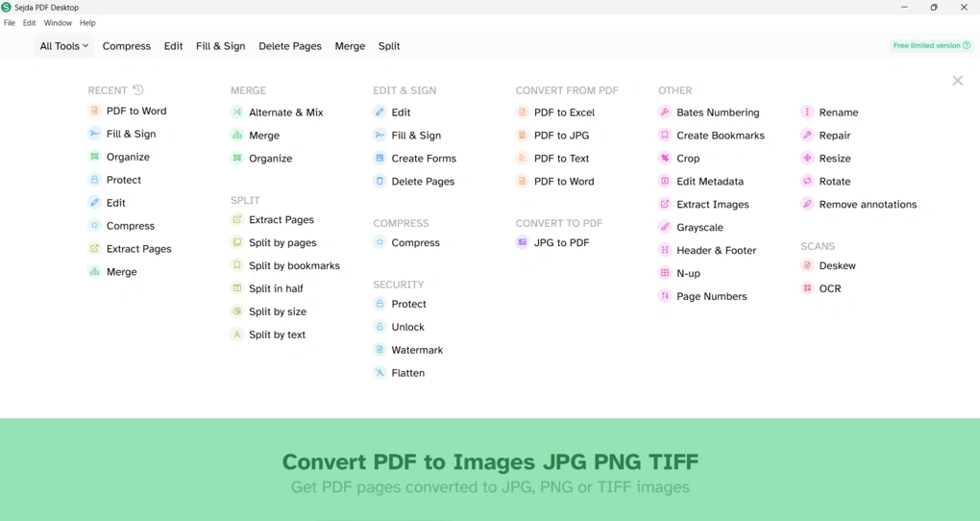980x521 pixels.
Task: Select Split in the top toolbar
Action: (x=389, y=45)
